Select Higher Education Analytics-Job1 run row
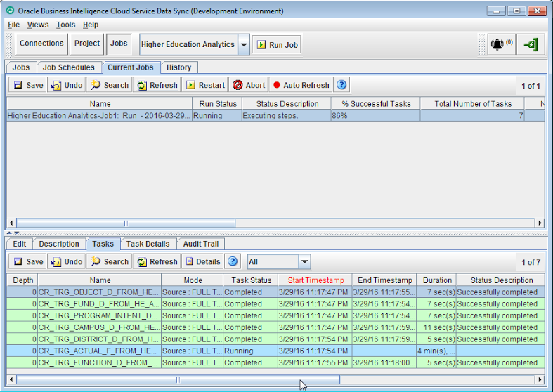 click(x=275, y=116)
